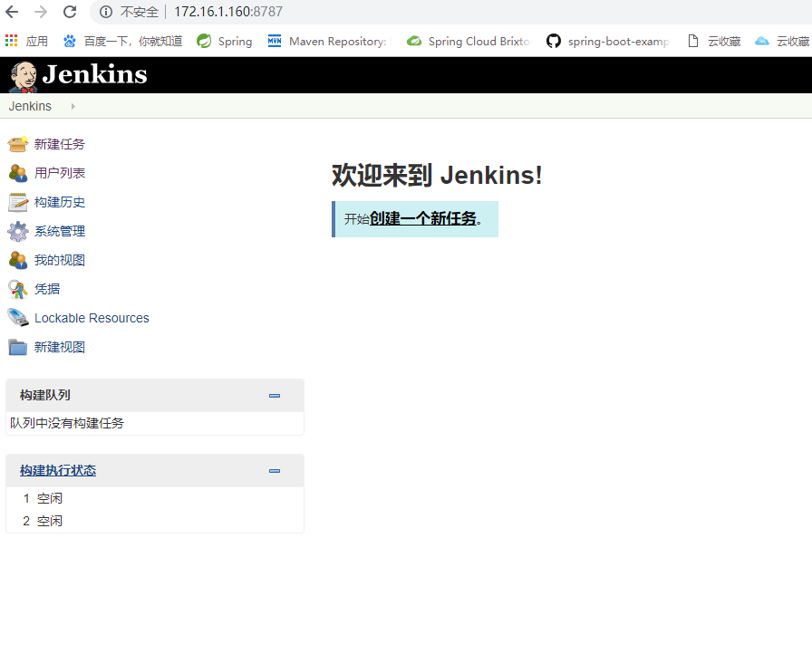The height and width of the screenshot is (663, 812).
Task: Click the Jenkins butler logo icon
Action: pos(24,76)
